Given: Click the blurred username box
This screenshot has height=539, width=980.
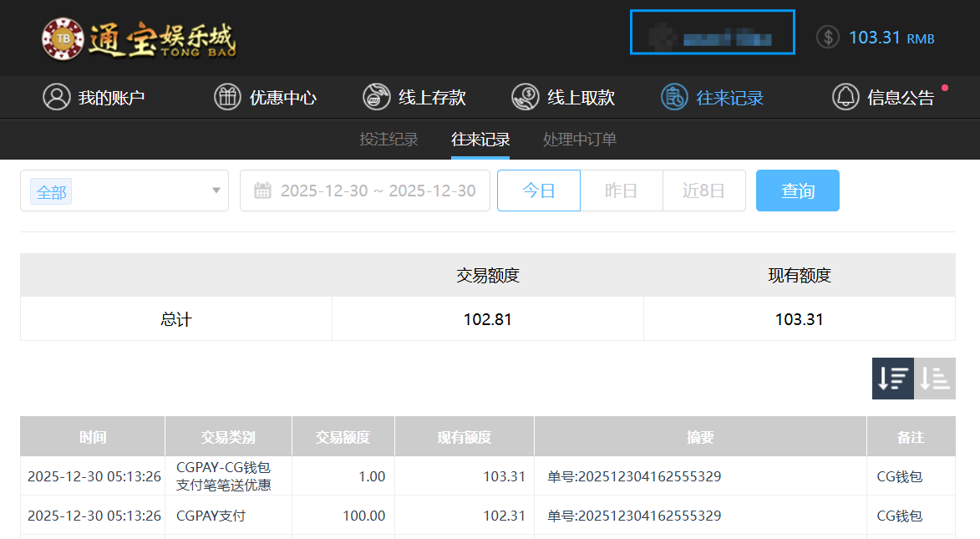Looking at the screenshot, I should pos(712,33).
